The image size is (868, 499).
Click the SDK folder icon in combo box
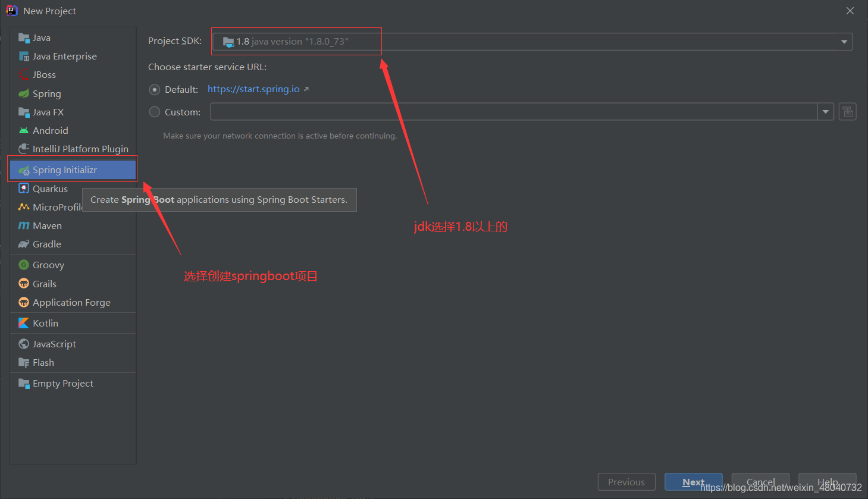click(228, 42)
